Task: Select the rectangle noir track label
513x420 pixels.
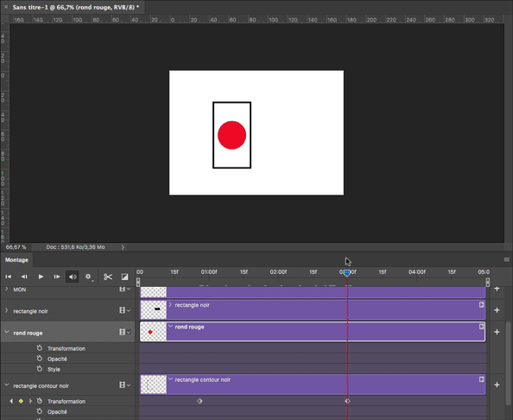Action: point(30,311)
